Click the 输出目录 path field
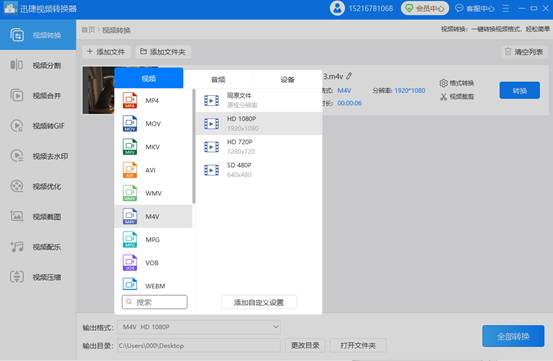Image resolution: width=553 pixels, height=361 pixels. click(x=199, y=345)
